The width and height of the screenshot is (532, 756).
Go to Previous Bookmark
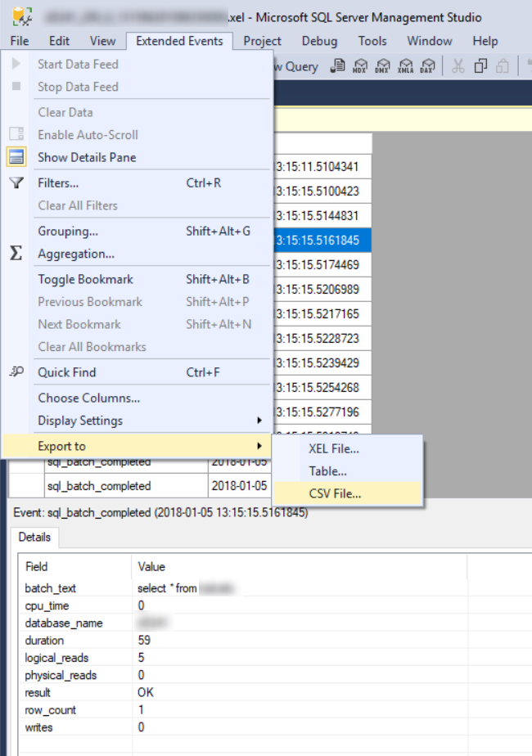[x=138, y=302]
